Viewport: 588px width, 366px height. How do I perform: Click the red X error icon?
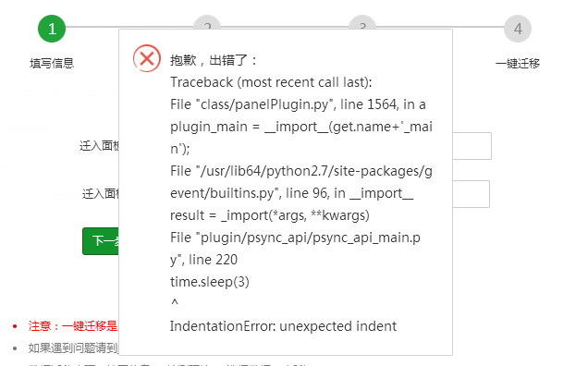147,58
